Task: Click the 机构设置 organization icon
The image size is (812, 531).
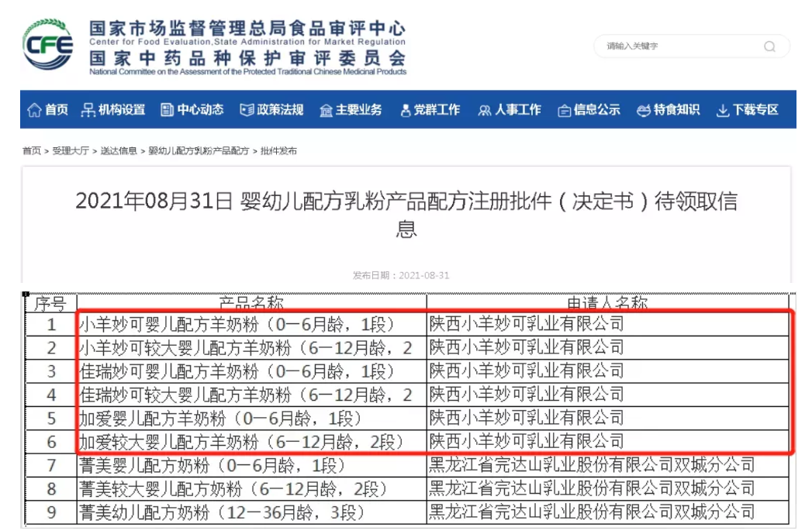Action: [88, 110]
